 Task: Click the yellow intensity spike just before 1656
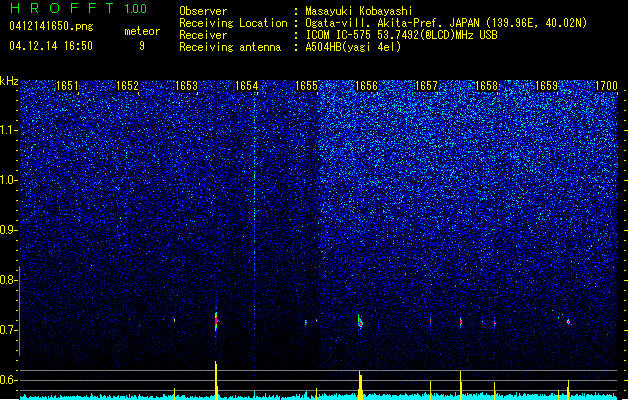pos(360,385)
